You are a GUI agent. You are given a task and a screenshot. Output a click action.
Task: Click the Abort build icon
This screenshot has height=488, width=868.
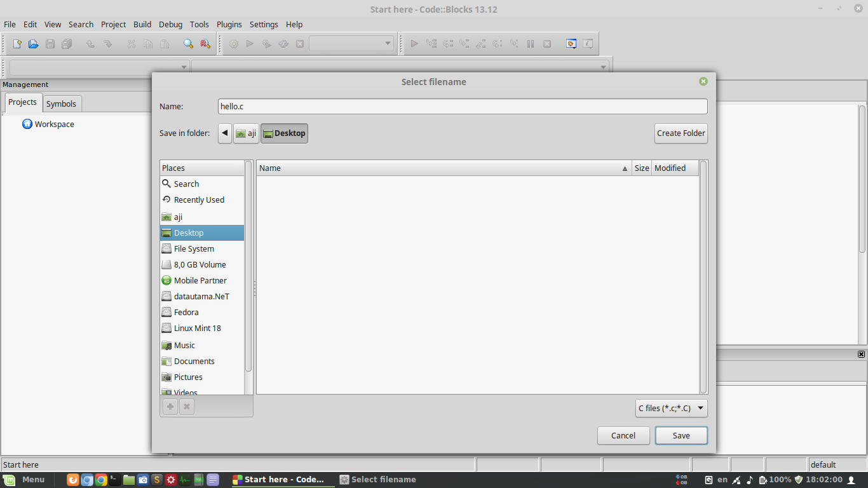300,44
